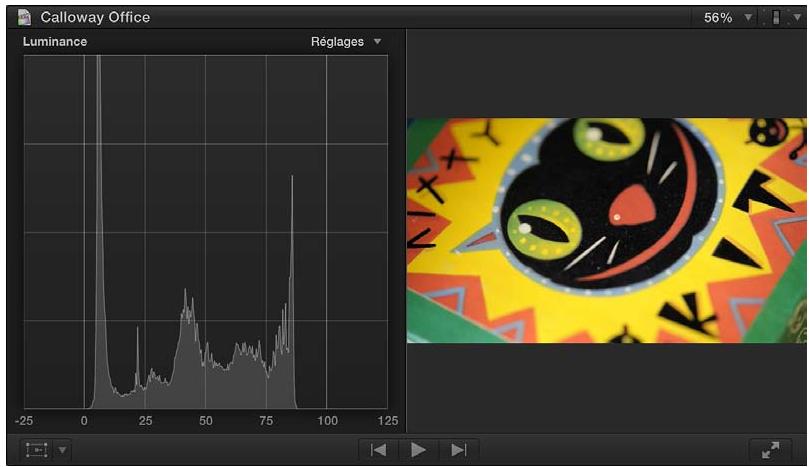This screenshot has width=809, height=467.
Task: Click the -25 value on the histogram scale
Action: 24,421
